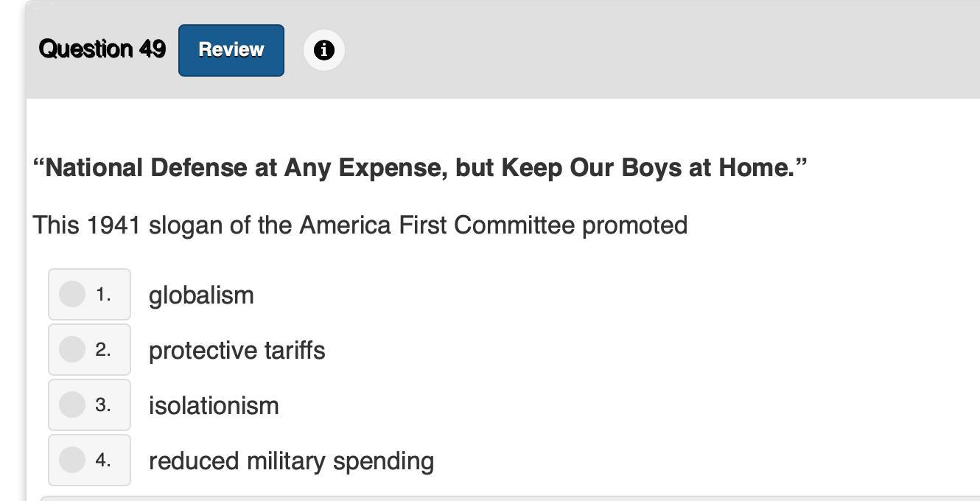This screenshot has width=980, height=501.
Task: Click the answer text "globalism"
Action: click(x=201, y=295)
